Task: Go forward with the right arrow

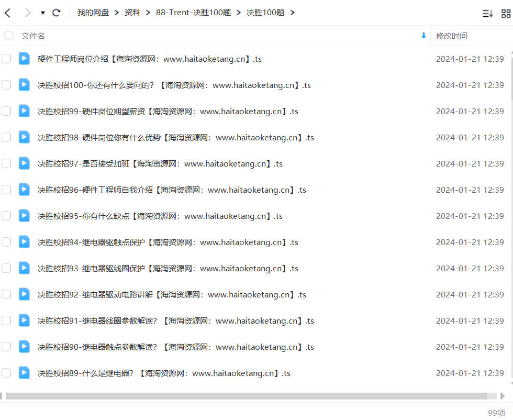Action: coord(28,13)
